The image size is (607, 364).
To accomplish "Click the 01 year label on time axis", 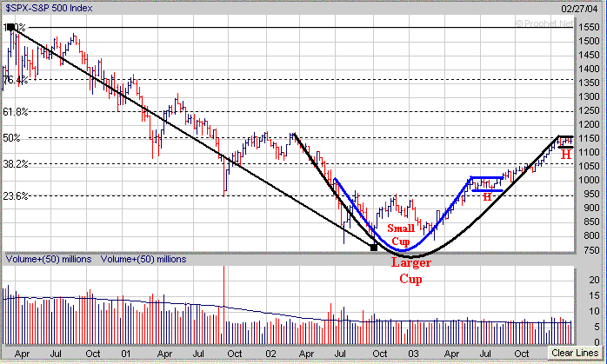I will point(126,354).
